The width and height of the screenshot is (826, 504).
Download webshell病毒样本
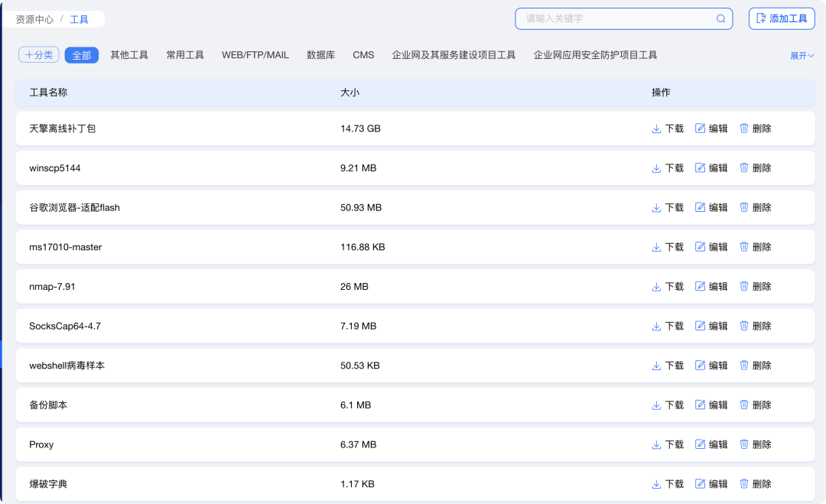[x=668, y=366]
